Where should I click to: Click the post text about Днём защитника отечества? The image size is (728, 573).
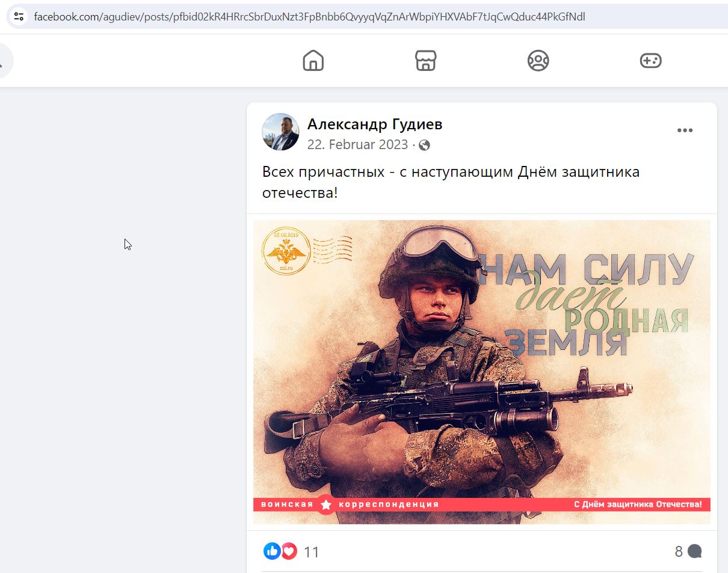tap(451, 182)
